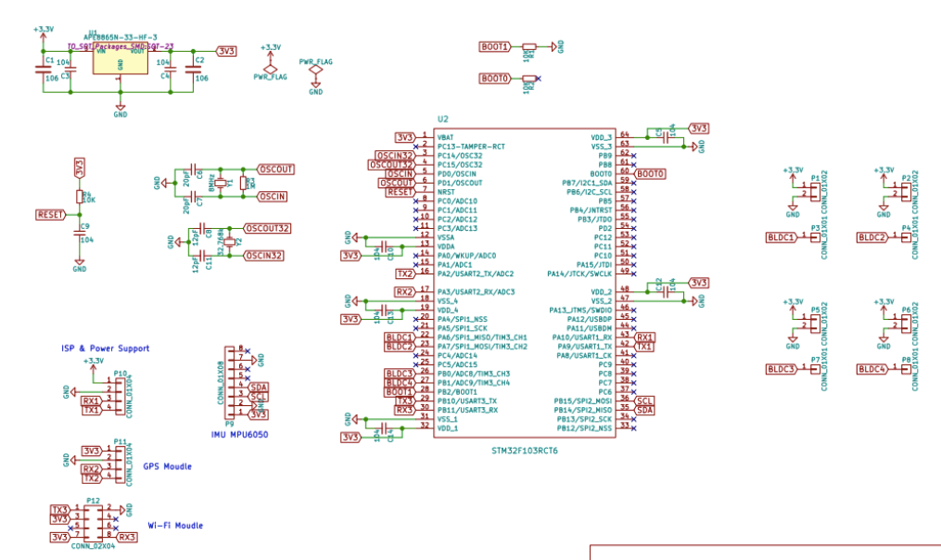
Task: Select the P12 Wi-Fi connector symbol
Action: (x=93, y=523)
